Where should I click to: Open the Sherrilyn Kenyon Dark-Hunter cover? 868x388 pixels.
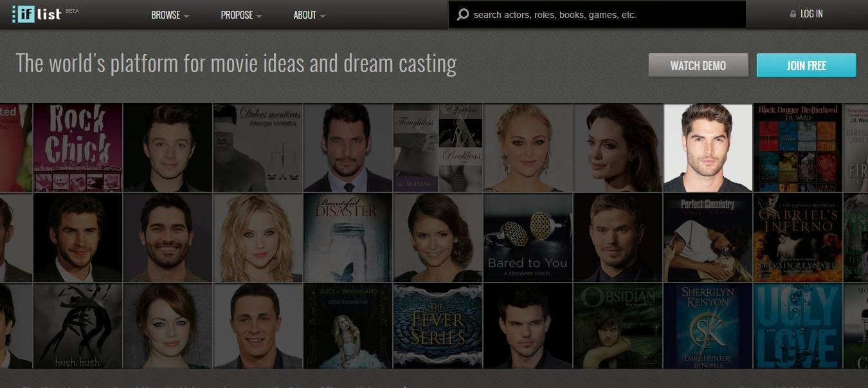[x=708, y=326]
